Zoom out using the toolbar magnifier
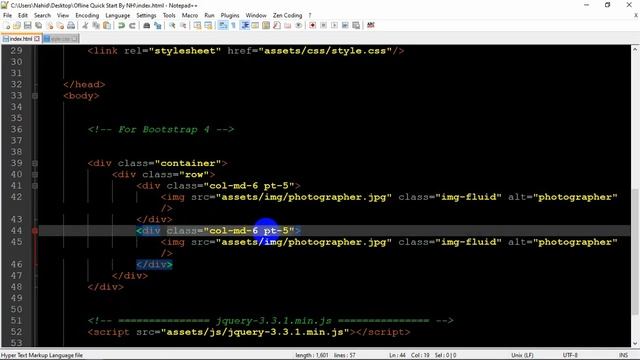The width and height of the screenshot is (640, 360). tap(183, 25)
